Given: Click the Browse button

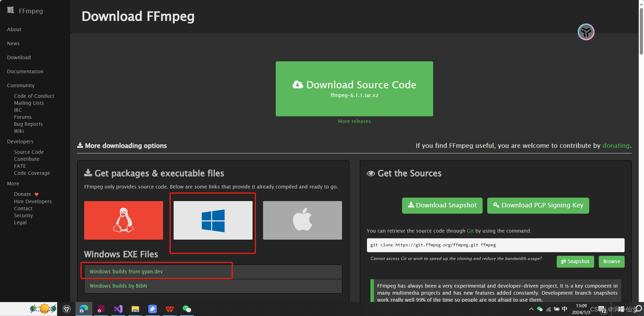Looking at the screenshot, I should [x=612, y=262].
